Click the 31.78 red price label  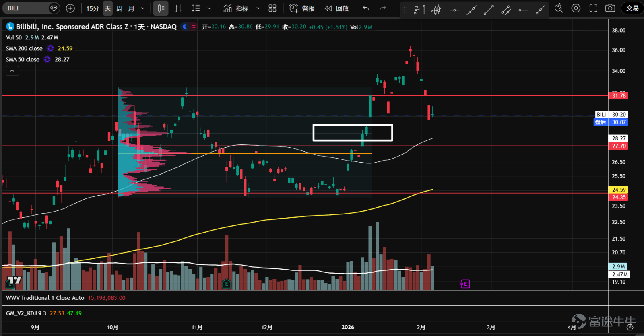pyautogui.click(x=619, y=95)
